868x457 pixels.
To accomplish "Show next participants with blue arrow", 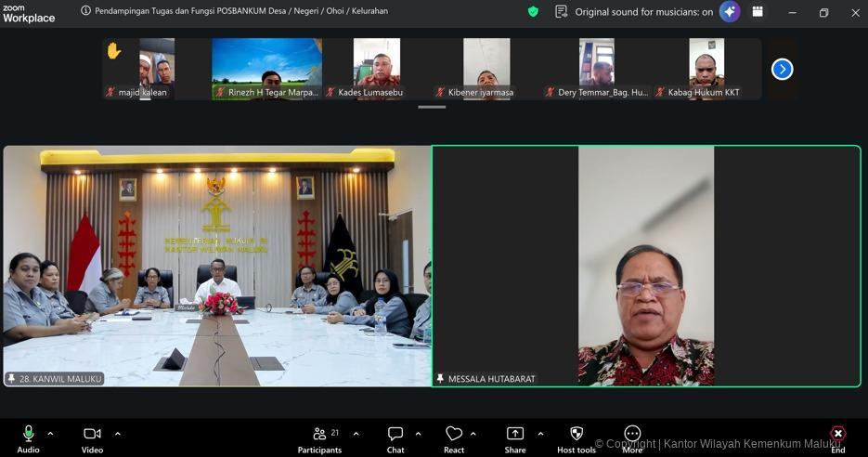I will (782, 69).
